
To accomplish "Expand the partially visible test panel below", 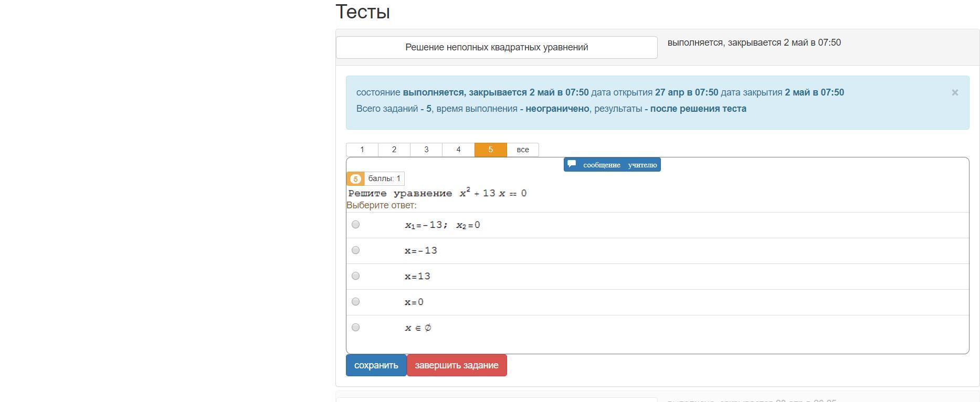I will click(497, 400).
